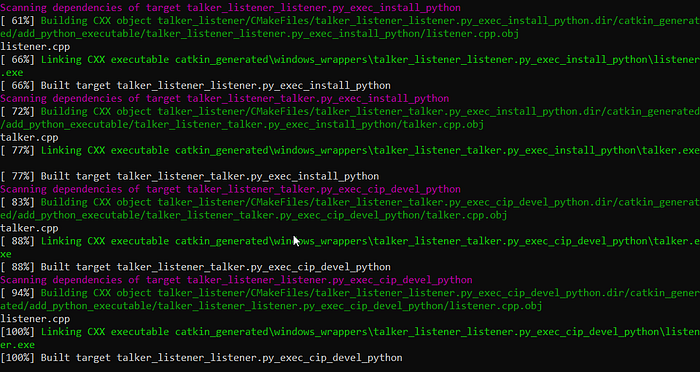700x372 pixels.
Task: Select the '[ 61%] Building CXX object' line
Action: coord(350,21)
